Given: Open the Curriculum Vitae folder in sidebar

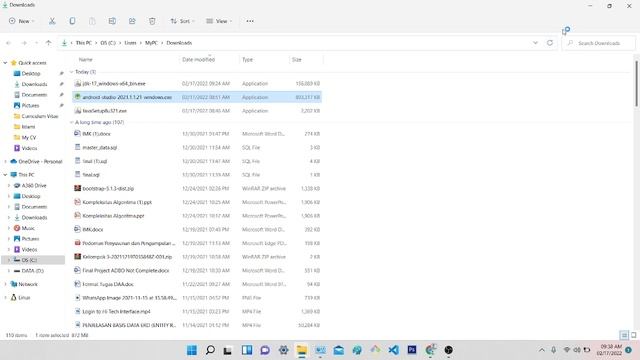Looking at the screenshot, I should coord(40,116).
